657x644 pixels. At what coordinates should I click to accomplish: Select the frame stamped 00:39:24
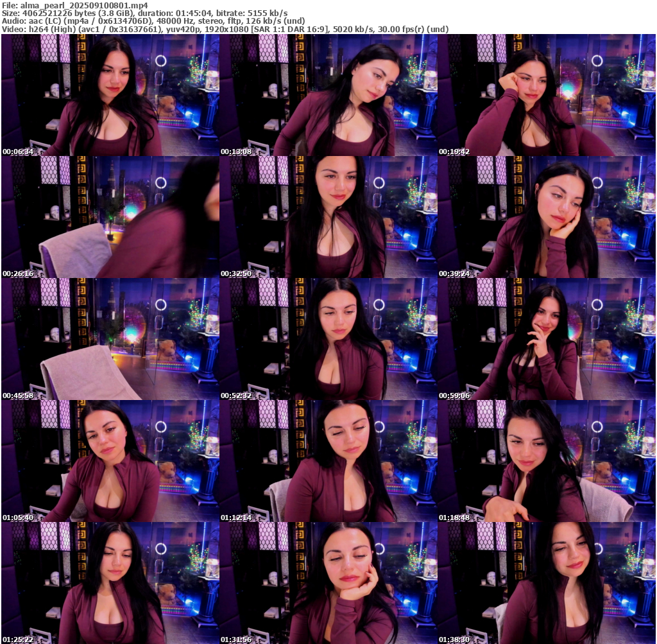tap(547, 217)
